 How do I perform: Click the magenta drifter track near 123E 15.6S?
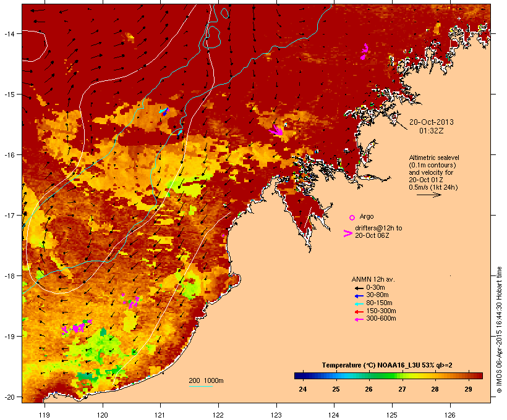tap(276, 130)
